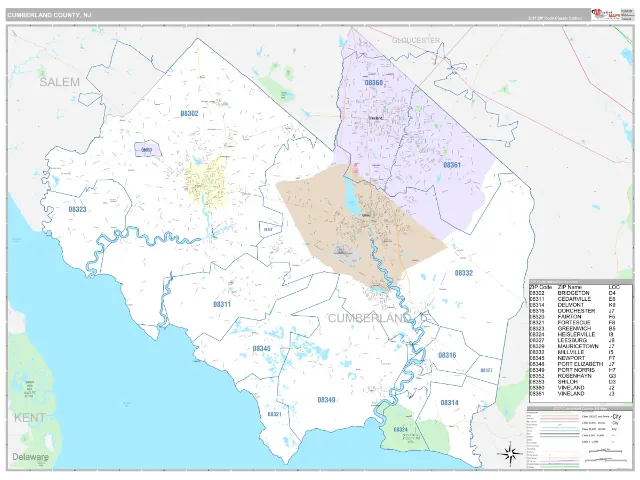Click the KENT county label

(29, 418)
